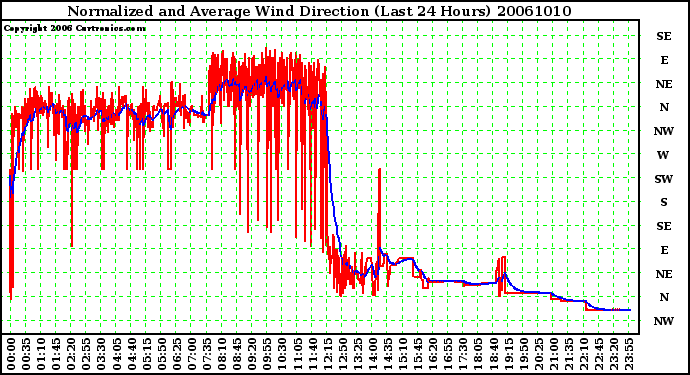The image size is (690, 375).
Task: Pick the 08:45 time label
Action: [x=237, y=354]
